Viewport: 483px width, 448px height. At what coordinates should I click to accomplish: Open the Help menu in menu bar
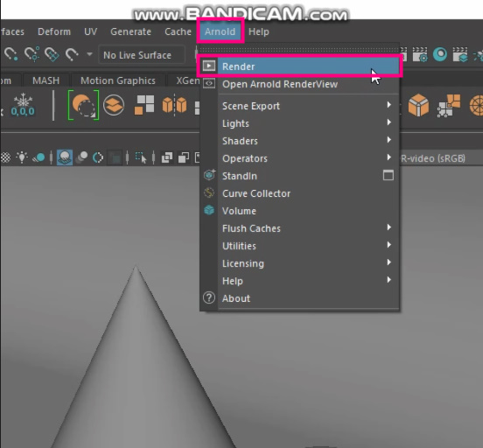[259, 31]
